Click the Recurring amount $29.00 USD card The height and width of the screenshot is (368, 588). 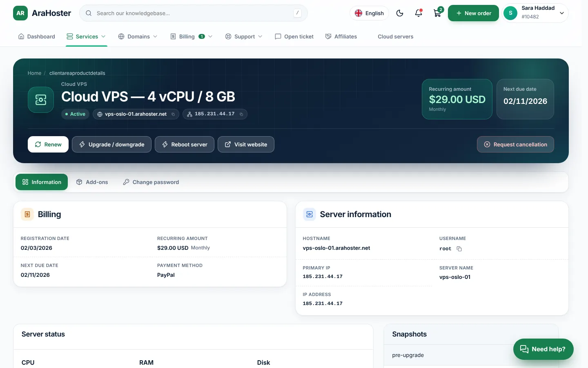(x=457, y=99)
